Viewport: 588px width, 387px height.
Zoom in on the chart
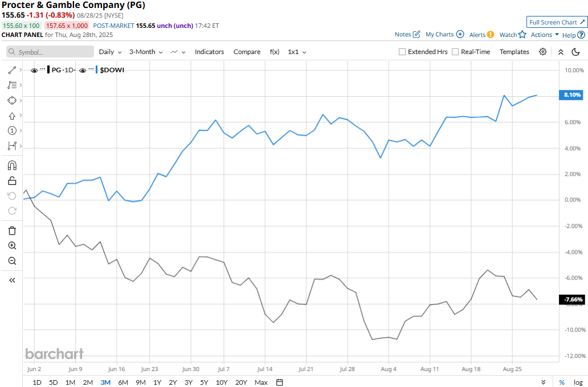[12, 245]
